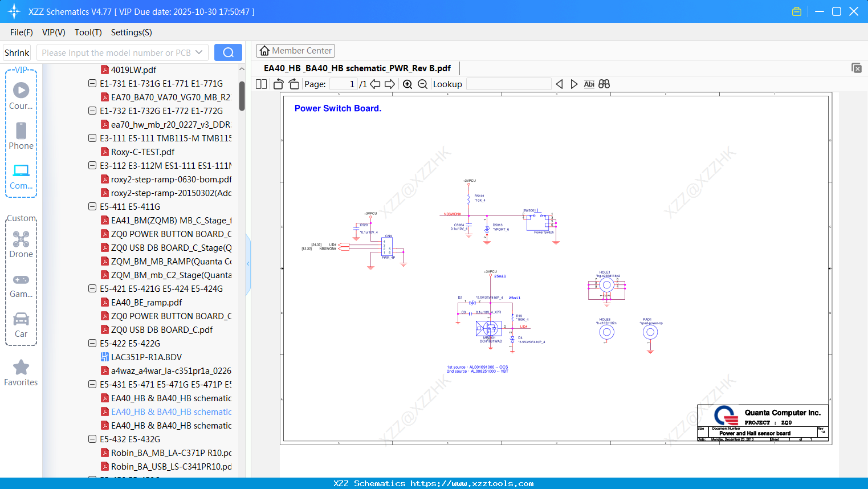Viewport: 868px width, 489px height.
Task: Open roxy2-step-ramp-0630-bom.pdf
Action: (x=171, y=179)
